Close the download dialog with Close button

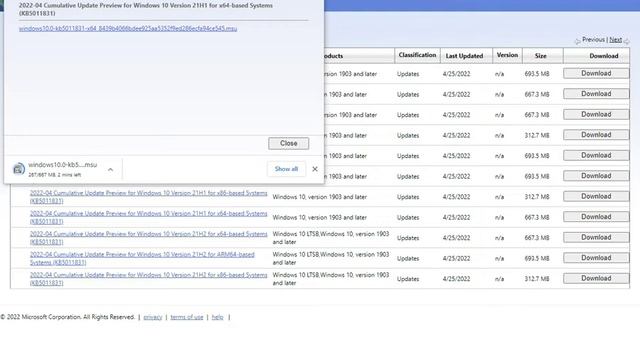[x=289, y=143]
